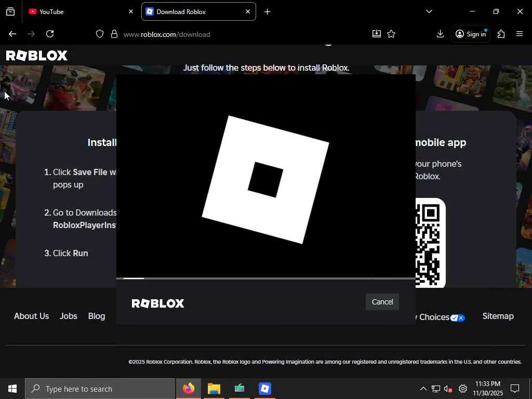
Task: Bookmark this page with star
Action: coord(391,34)
